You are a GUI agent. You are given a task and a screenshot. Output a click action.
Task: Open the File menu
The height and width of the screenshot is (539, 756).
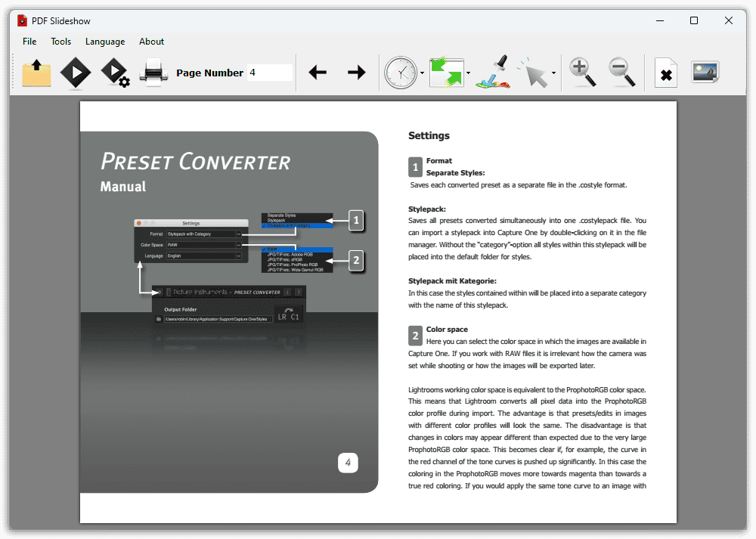click(29, 42)
